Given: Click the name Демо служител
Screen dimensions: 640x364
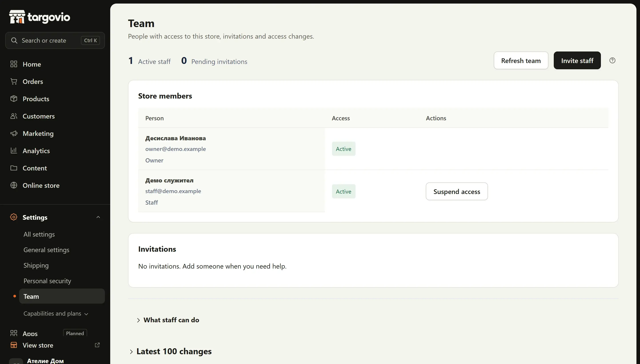Looking at the screenshot, I should coord(169,180).
